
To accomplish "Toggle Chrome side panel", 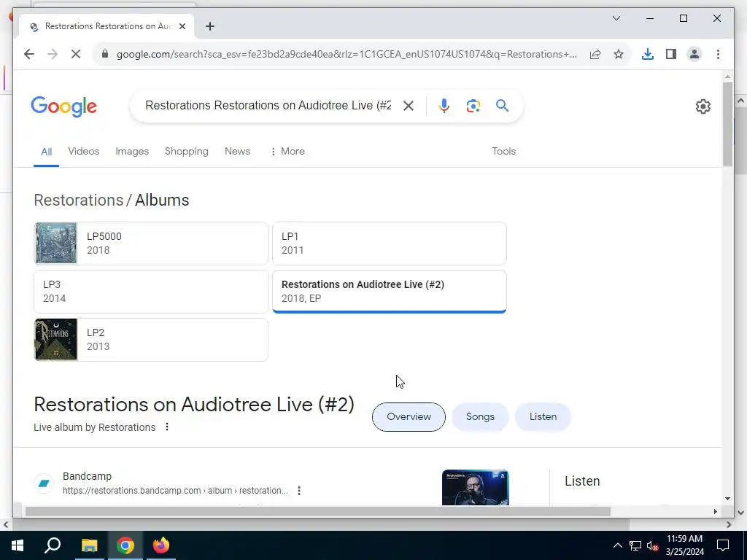I will click(x=671, y=54).
